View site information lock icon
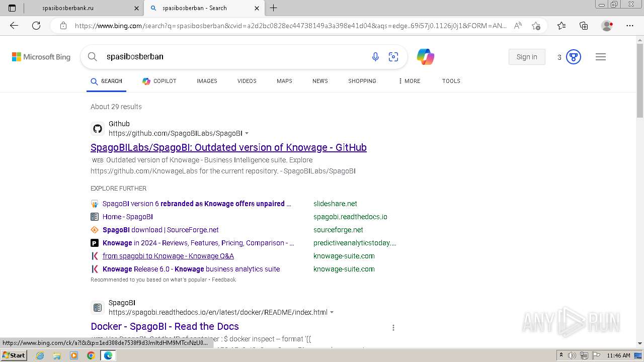The height and width of the screenshot is (362, 644). (63, 26)
